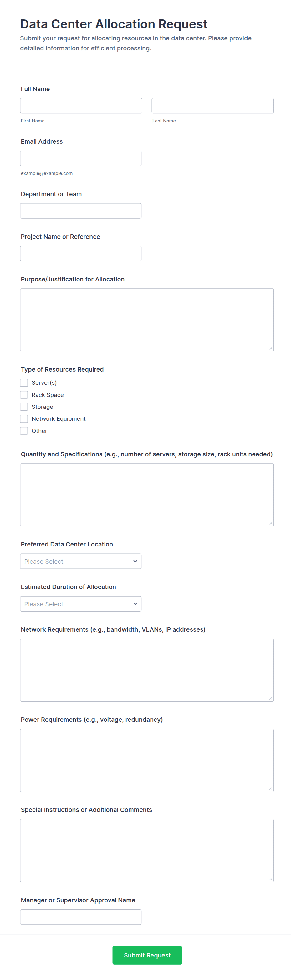Click the Quantity and Specifications text area
Image resolution: width=291 pixels, height=980 pixels.
point(147,495)
